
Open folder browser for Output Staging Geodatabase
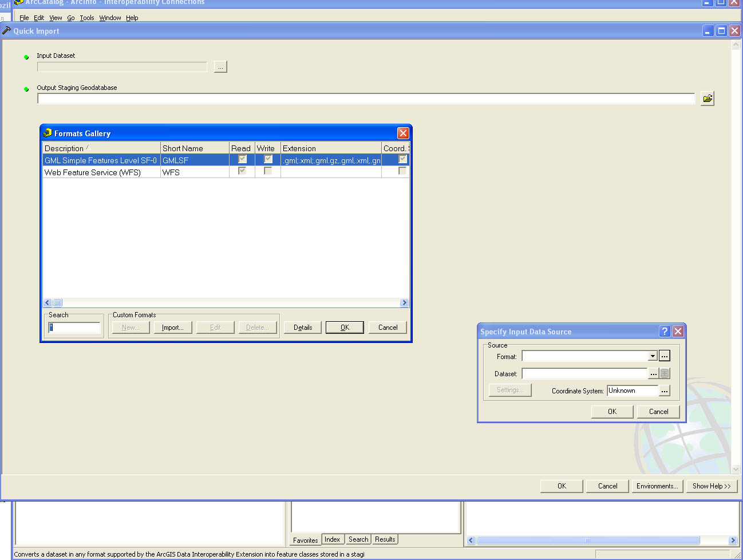pyautogui.click(x=708, y=98)
